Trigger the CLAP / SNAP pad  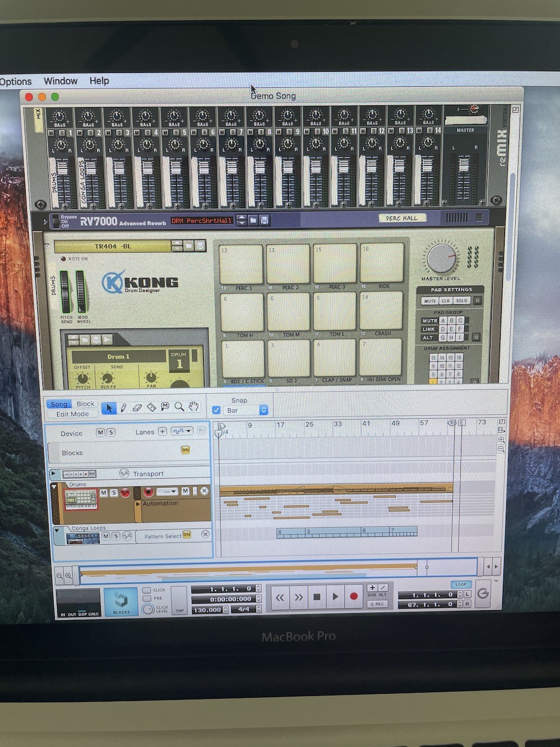[x=335, y=358]
